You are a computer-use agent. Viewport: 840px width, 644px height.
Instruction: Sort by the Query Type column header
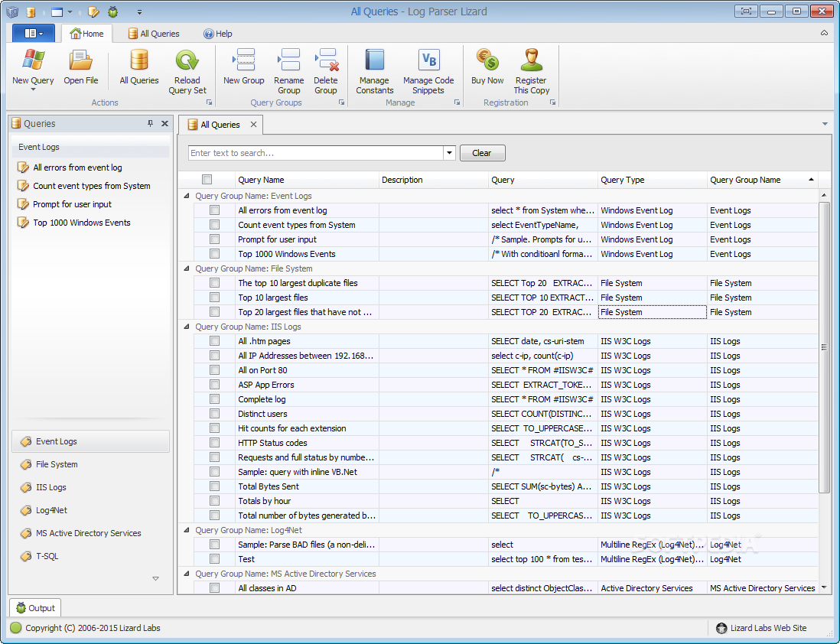(x=652, y=180)
